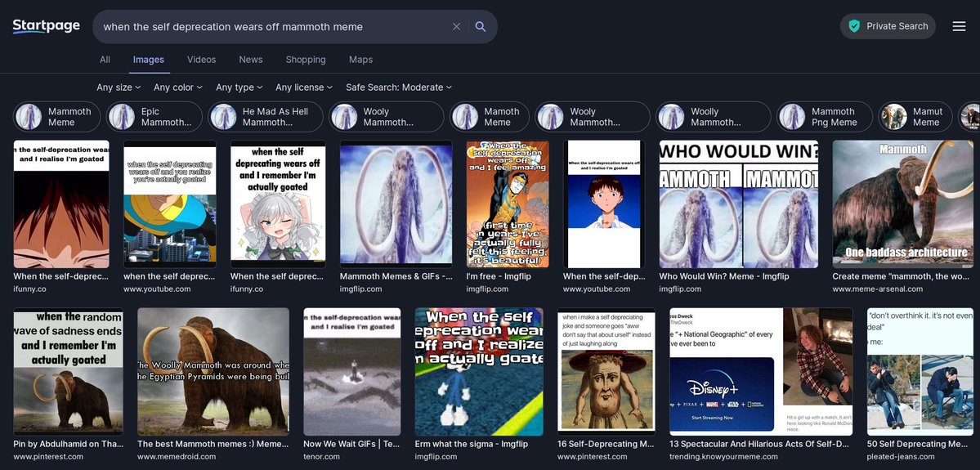Open the 16 Self-Deprecating pinterest image
The image size is (980, 470).
(606, 372)
